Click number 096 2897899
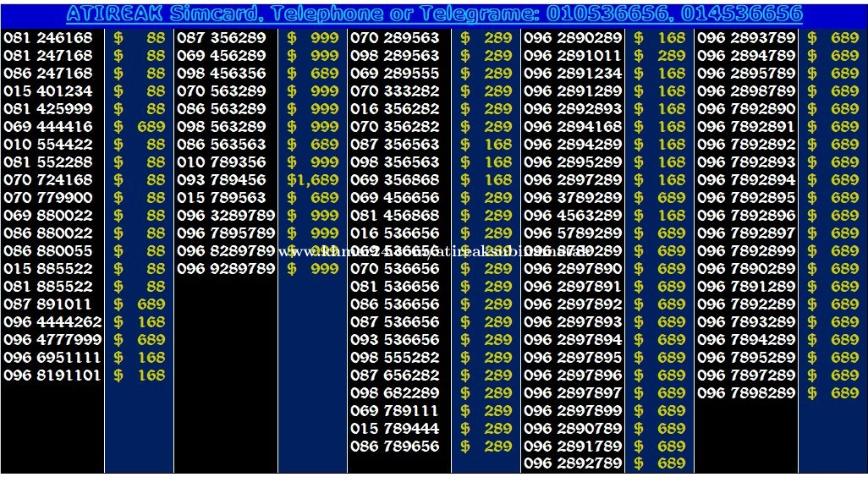This screenshot has height=477, width=868. pos(573,410)
